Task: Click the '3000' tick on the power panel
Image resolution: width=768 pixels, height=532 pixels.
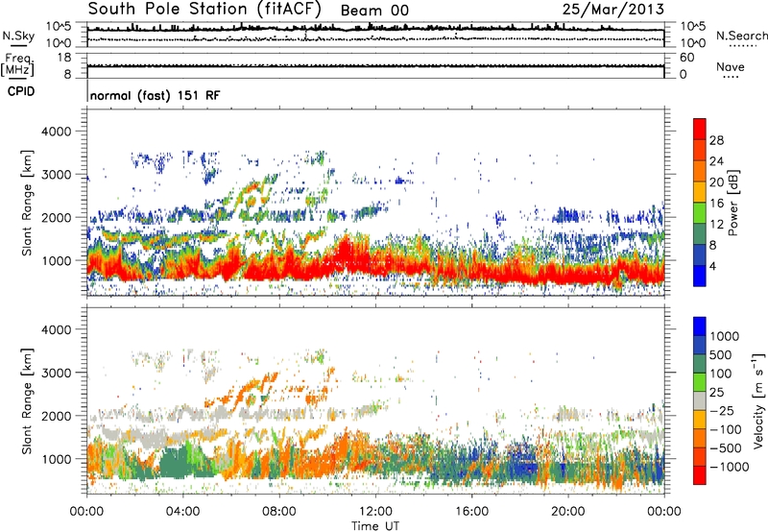Action: click(56, 175)
